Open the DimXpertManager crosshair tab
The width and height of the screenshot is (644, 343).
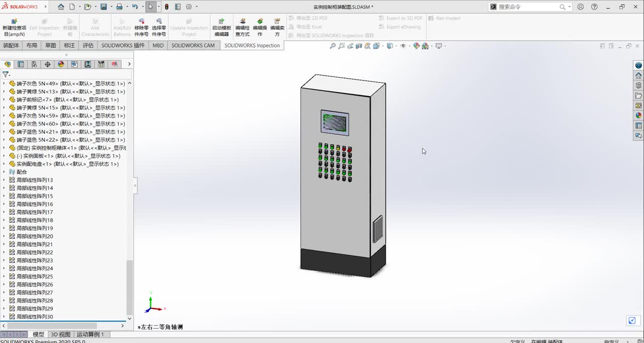tap(48, 64)
